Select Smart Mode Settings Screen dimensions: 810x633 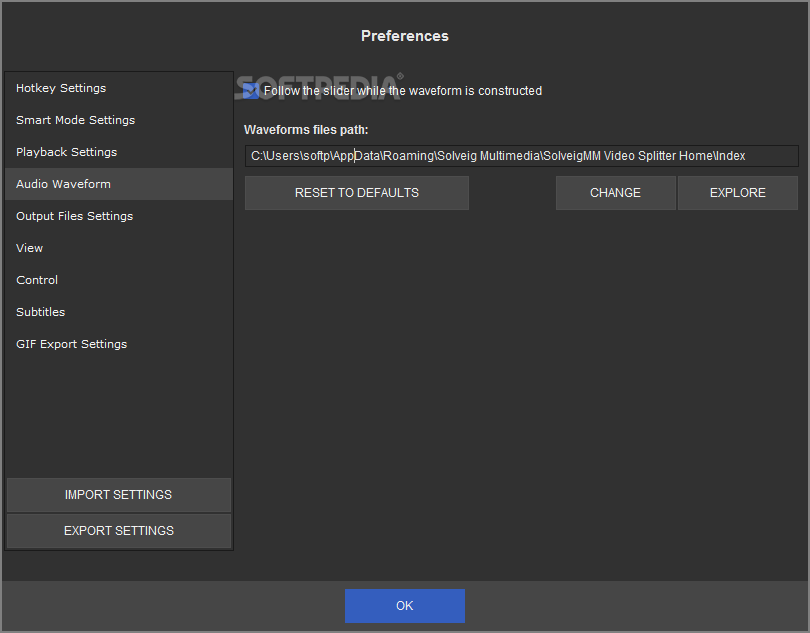119,120
